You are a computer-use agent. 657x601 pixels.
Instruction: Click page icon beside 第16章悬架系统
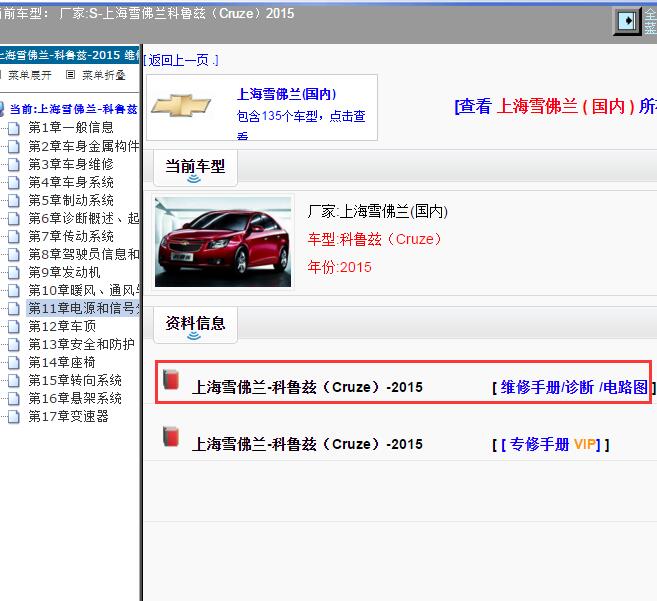pyautogui.click(x=14, y=399)
